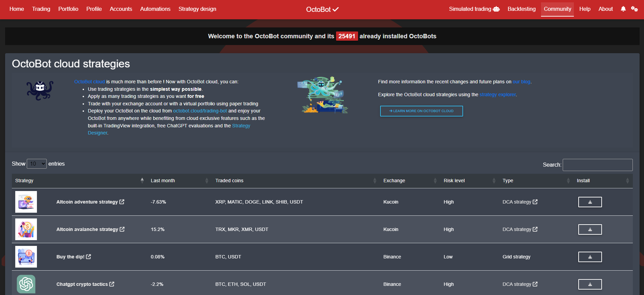Viewport: 644px width, 295px height.
Task: Click the OctoBot octopus logo
Action: 40,90
